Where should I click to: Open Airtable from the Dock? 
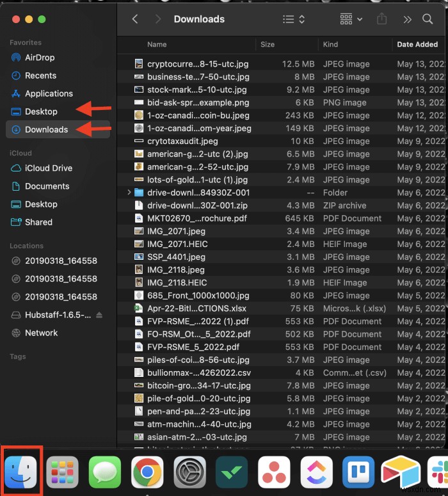[x=401, y=472]
